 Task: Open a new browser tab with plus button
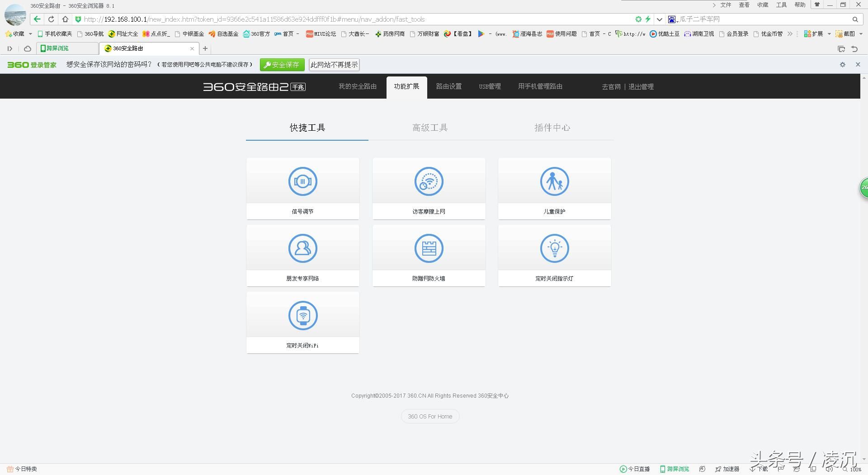coord(205,48)
